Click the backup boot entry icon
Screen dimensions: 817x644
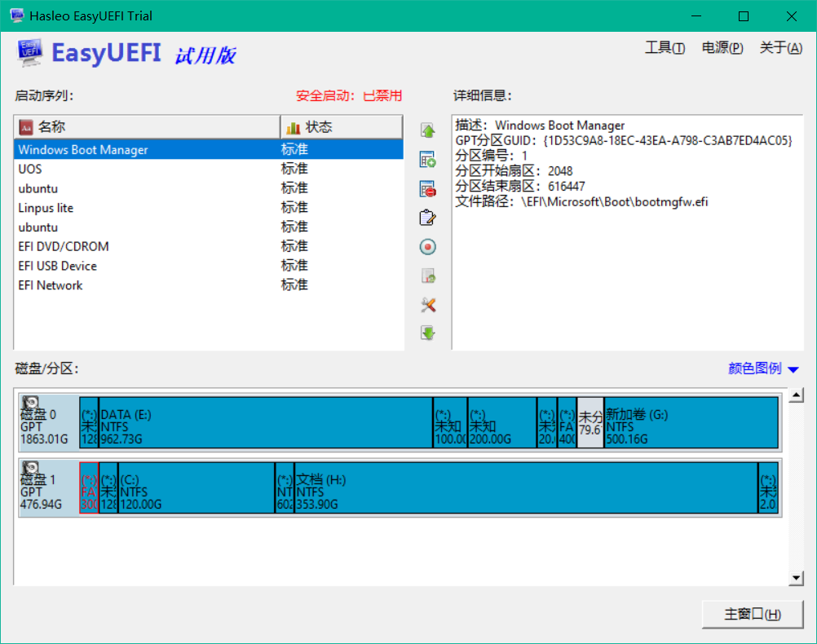click(x=428, y=276)
